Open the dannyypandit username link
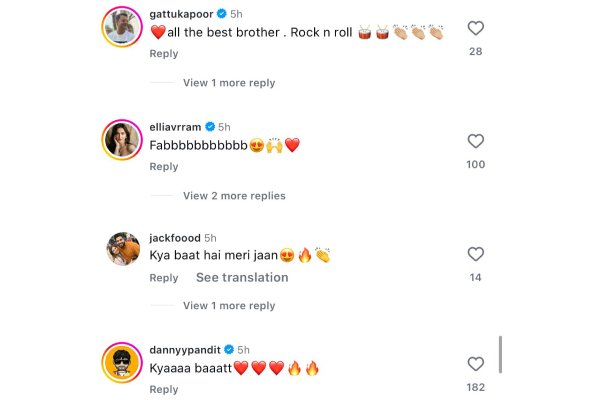The width and height of the screenshot is (600, 400). click(185, 349)
